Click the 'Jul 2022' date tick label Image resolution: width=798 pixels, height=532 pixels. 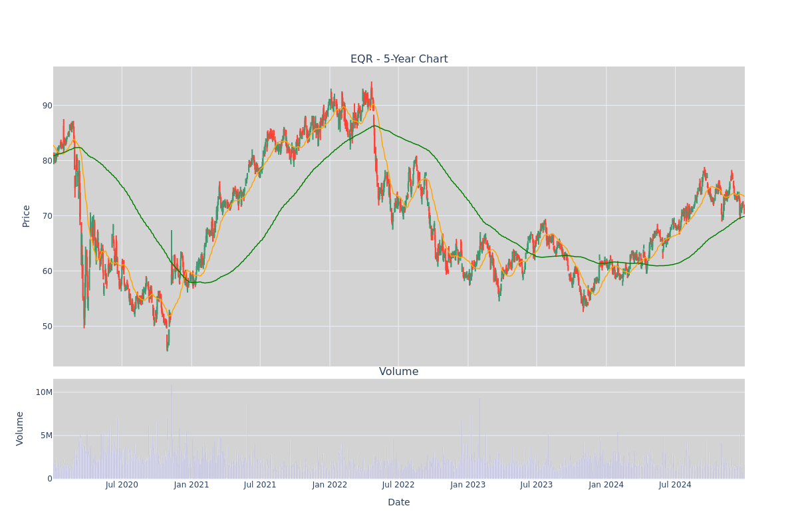(x=398, y=485)
